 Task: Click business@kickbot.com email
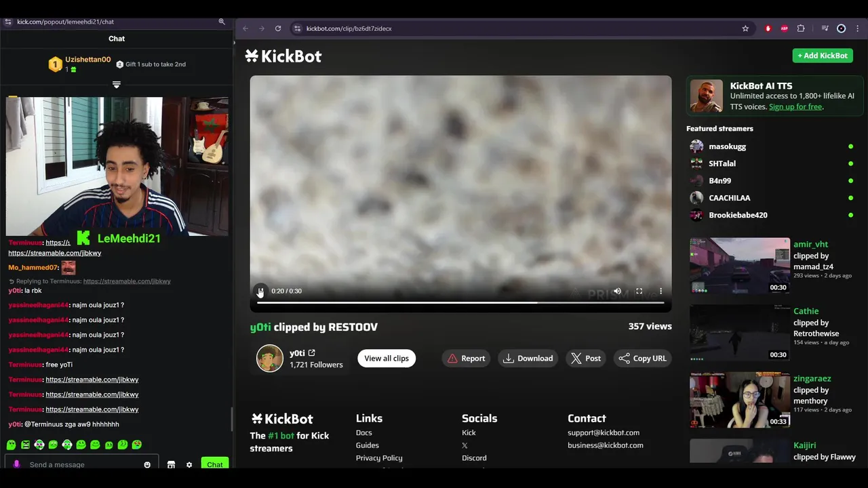click(x=606, y=445)
